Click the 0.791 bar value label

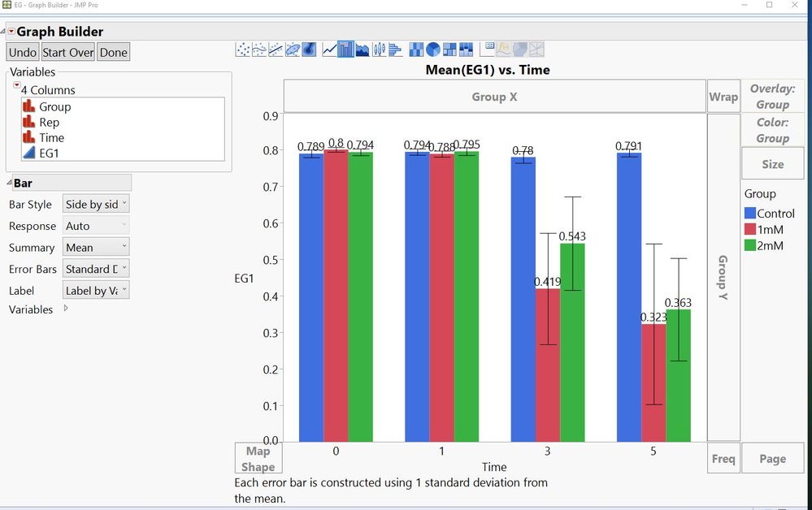[x=628, y=146]
